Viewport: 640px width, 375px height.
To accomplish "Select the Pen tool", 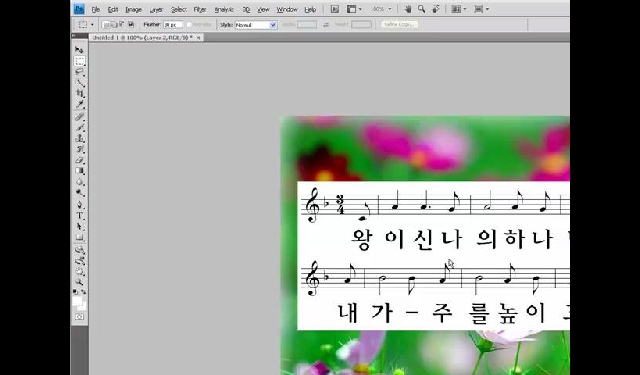I will click(80, 205).
